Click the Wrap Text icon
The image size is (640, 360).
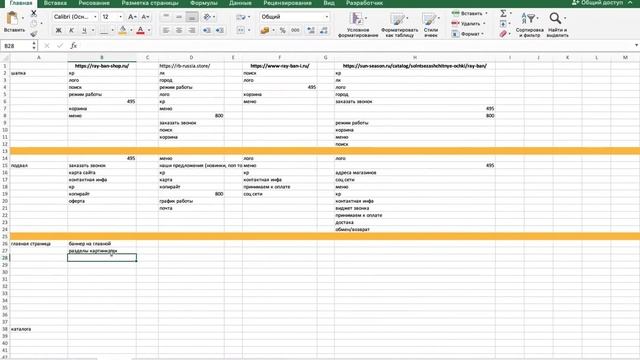[241, 17]
